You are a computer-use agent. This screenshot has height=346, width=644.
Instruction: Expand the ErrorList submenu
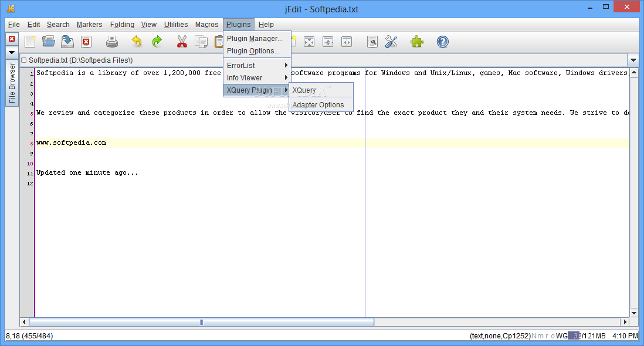[x=257, y=66]
